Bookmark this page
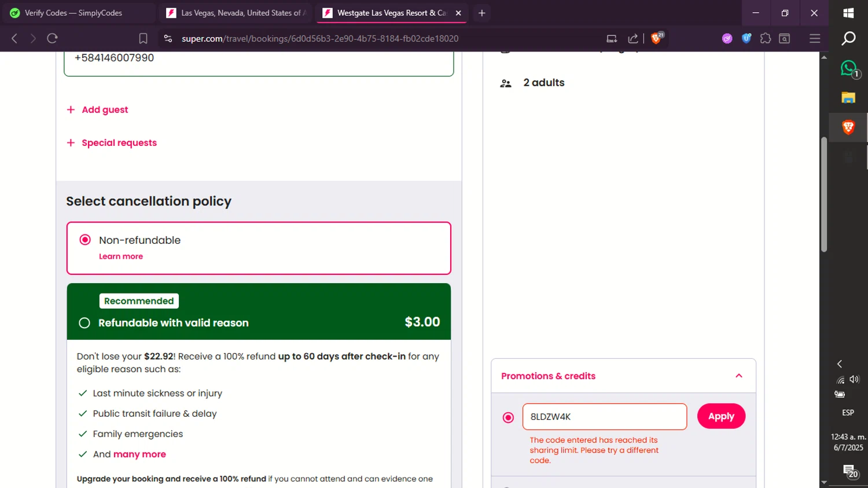Image resolution: width=868 pixels, height=488 pixels. [143, 38]
